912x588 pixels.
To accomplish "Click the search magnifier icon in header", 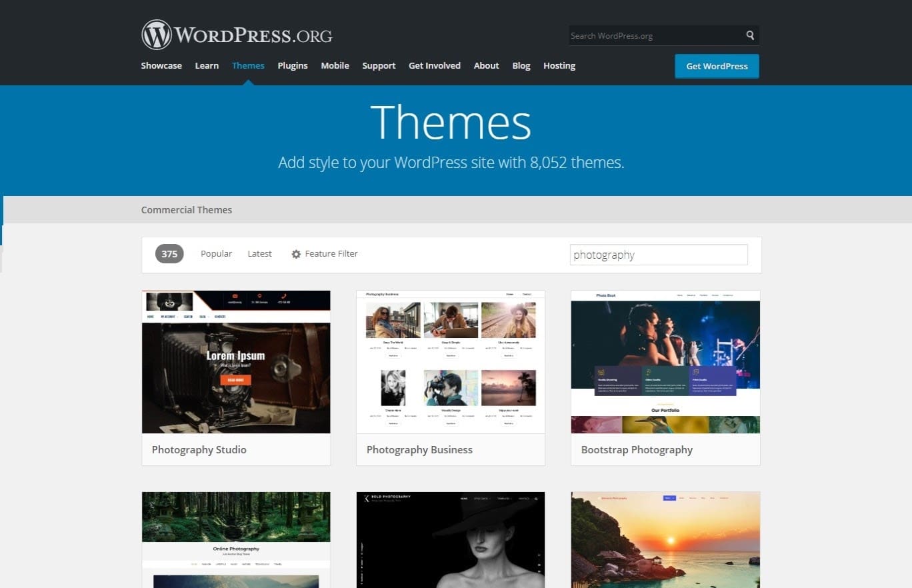I will [x=749, y=35].
